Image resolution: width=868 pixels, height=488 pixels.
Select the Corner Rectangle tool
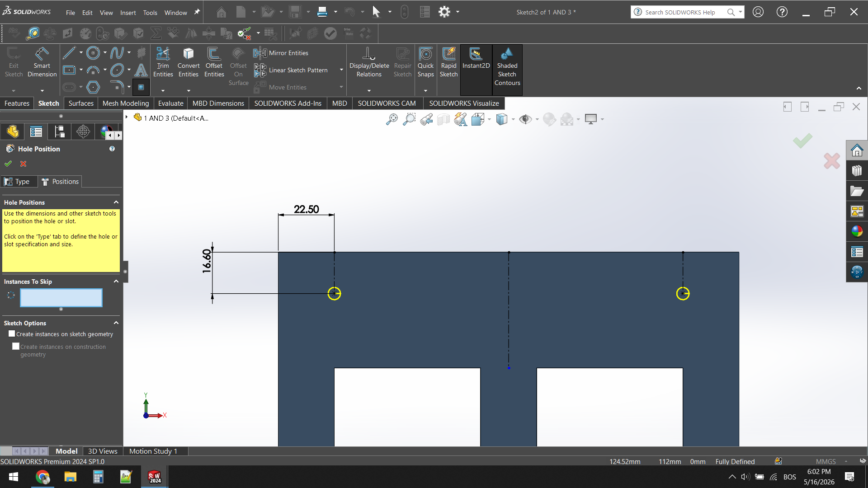(69, 70)
